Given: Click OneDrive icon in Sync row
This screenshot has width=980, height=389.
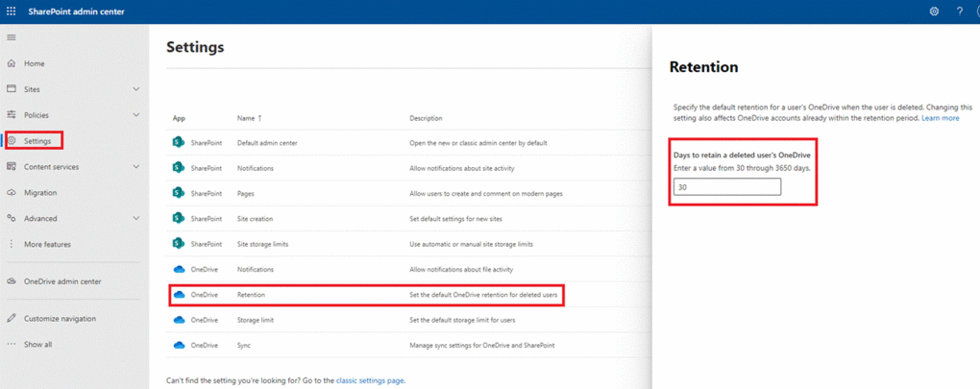Looking at the screenshot, I should pyautogui.click(x=179, y=345).
